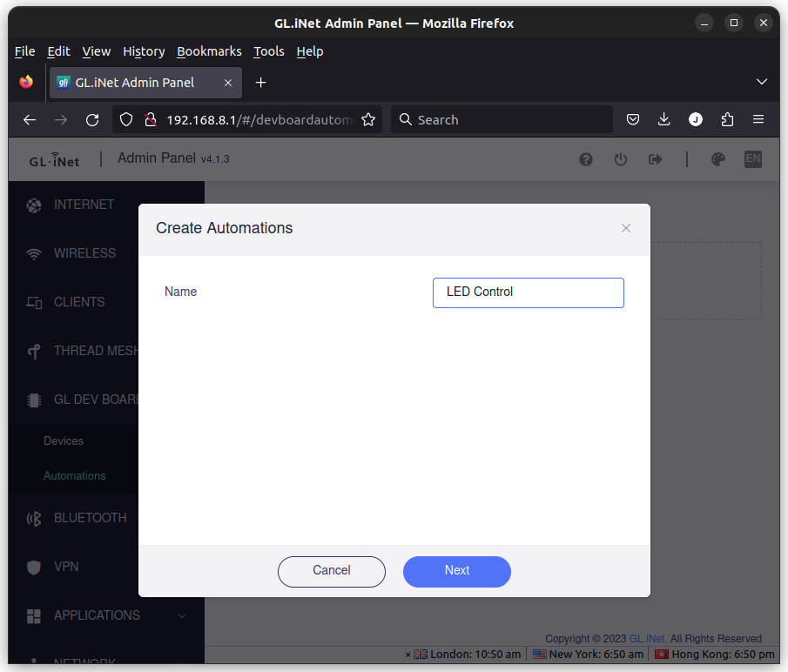Click the Next button in Create Automations
The image size is (788, 672).
click(457, 571)
